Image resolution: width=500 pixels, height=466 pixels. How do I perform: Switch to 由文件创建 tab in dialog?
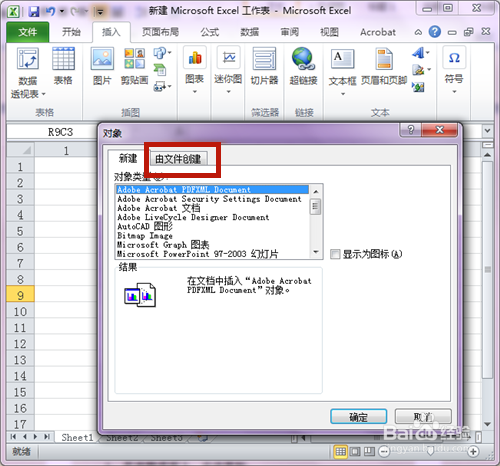178,159
